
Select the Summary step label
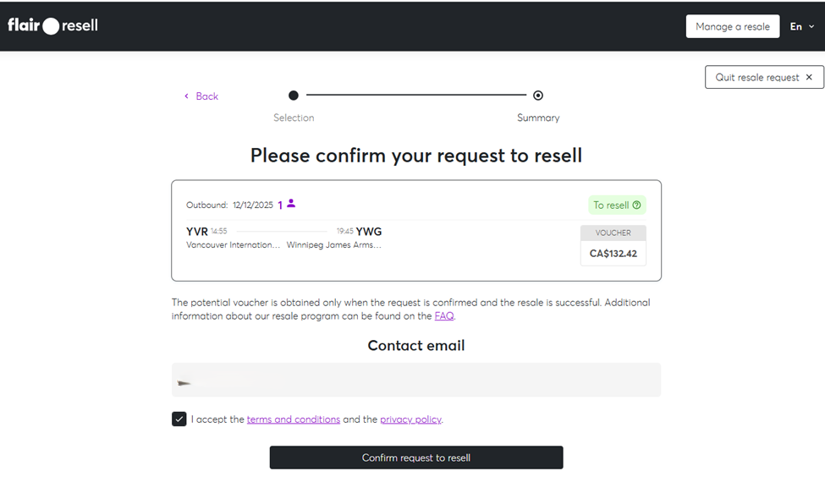point(538,118)
